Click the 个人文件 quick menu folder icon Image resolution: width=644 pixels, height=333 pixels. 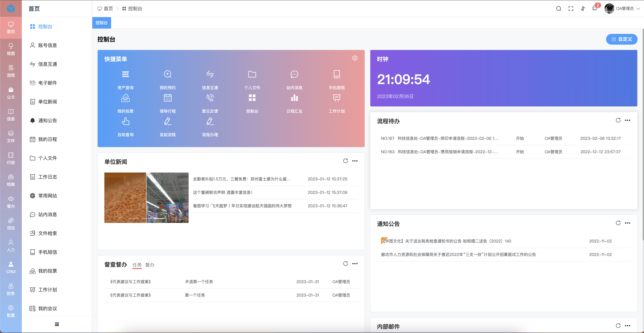pos(252,74)
